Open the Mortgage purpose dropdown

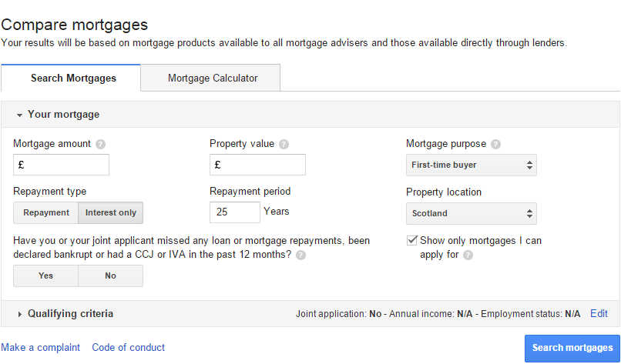pyautogui.click(x=471, y=165)
